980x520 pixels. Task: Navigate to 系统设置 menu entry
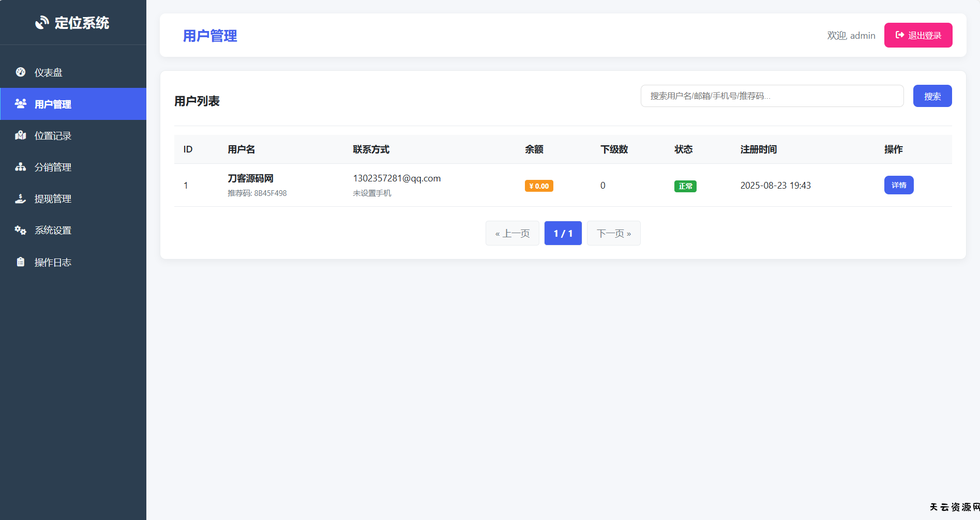pyautogui.click(x=53, y=231)
